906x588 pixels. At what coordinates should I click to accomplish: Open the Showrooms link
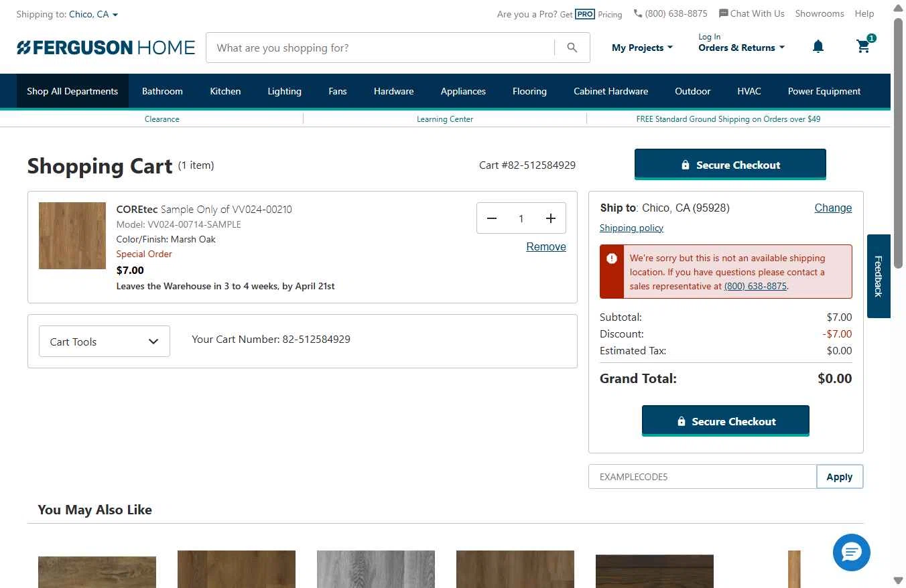click(819, 13)
